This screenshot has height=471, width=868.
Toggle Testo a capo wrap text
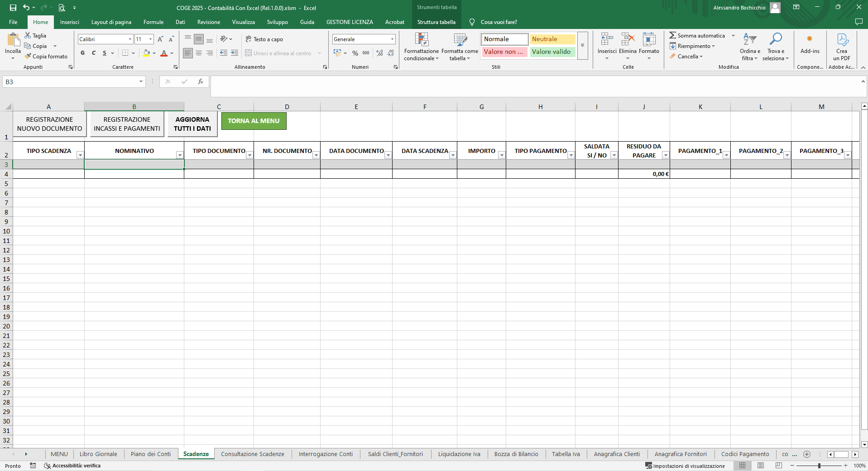(264, 39)
